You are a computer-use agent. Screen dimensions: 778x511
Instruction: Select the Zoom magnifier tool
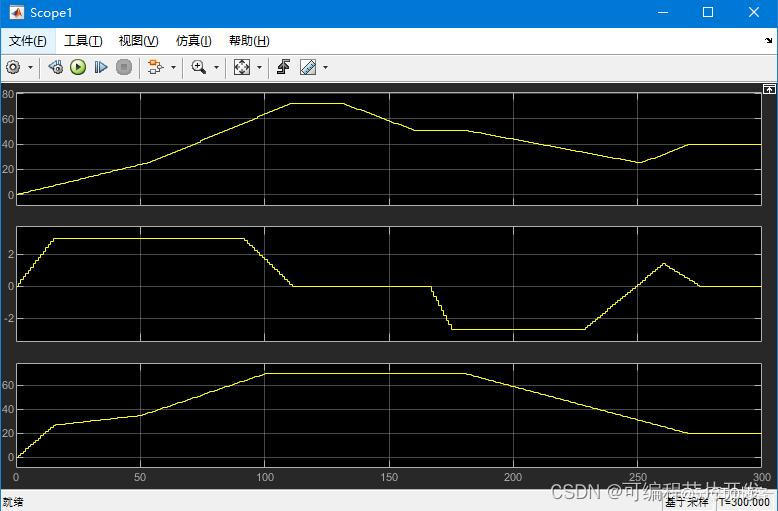(199, 67)
